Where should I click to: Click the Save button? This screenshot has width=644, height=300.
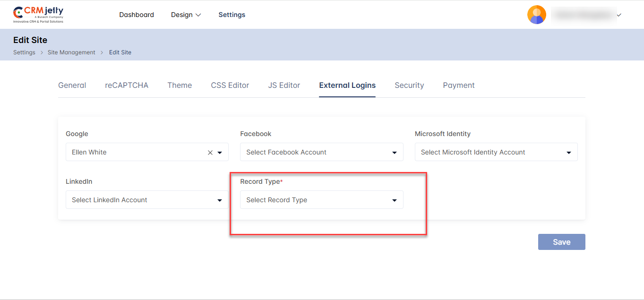[562, 242]
